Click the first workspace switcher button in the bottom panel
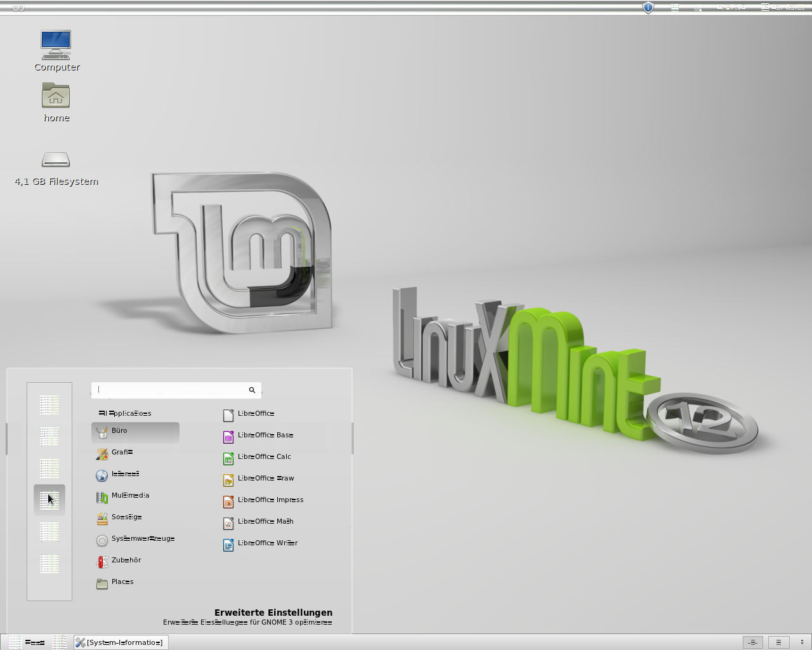The height and width of the screenshot is (650, 812). [753, 642]
